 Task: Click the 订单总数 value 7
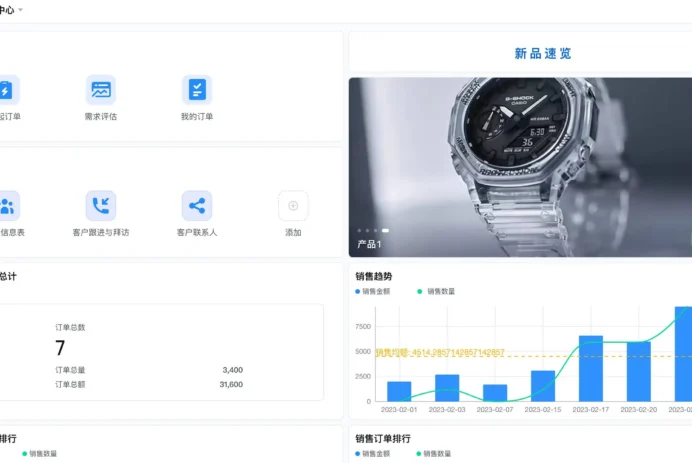click(x=60, y=348)
